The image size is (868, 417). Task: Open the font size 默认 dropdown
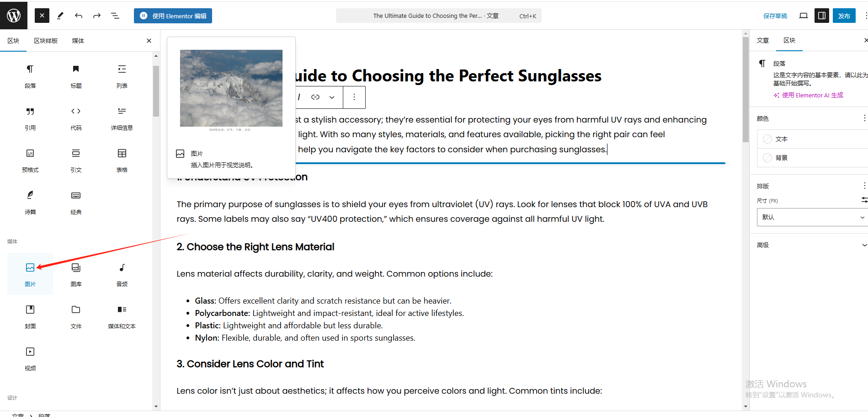point(812,217)
